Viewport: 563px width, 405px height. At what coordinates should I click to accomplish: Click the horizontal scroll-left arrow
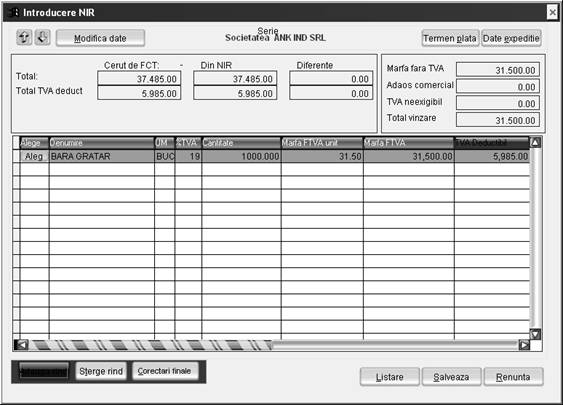pos(21,345)
